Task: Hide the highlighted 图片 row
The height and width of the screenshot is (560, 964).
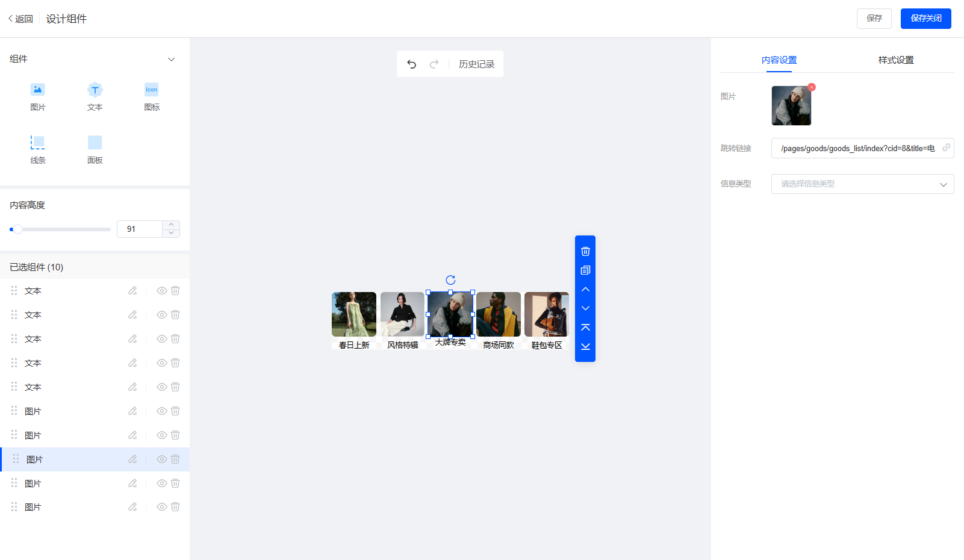Action: tap(162, 459)
